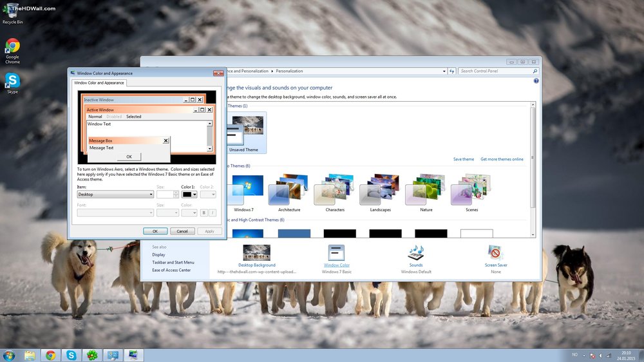The height and width of the screenshot is (362, 644).
Task: Open the Get more themes online link
Action: pos(502,159)
